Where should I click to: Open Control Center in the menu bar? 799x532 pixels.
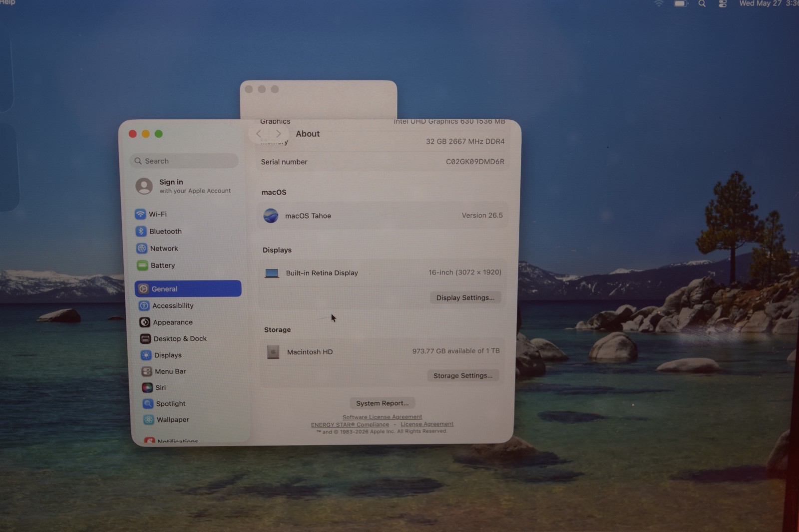pyautogui.click(x=723, y=3)
